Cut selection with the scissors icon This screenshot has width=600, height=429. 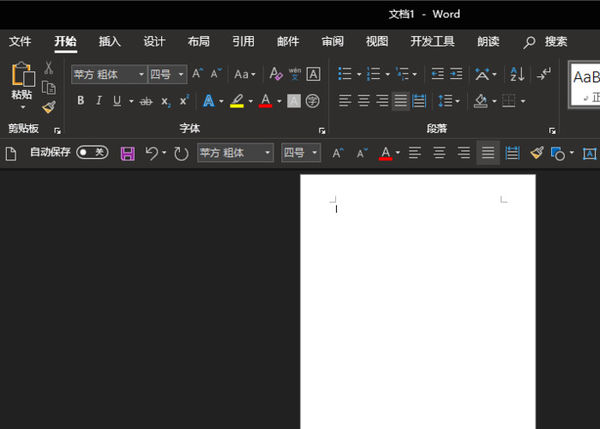pyautogui.click(x=49, y=68)
